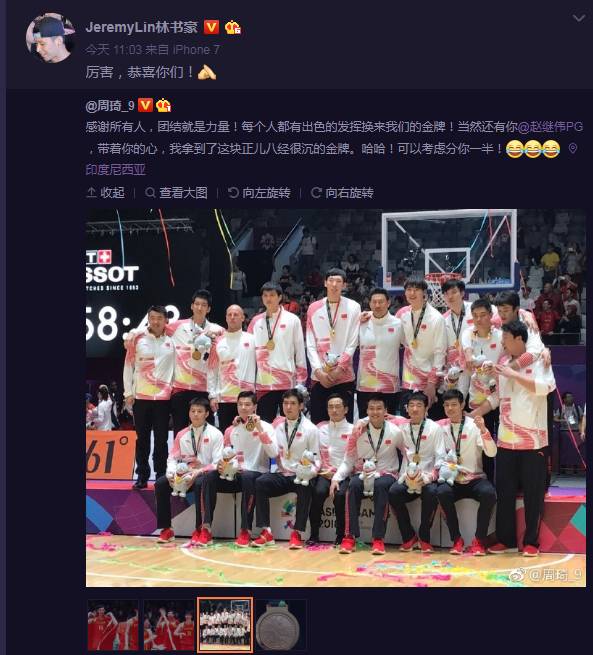Open Jeremy Lin's profile avatar

[51, 38]
